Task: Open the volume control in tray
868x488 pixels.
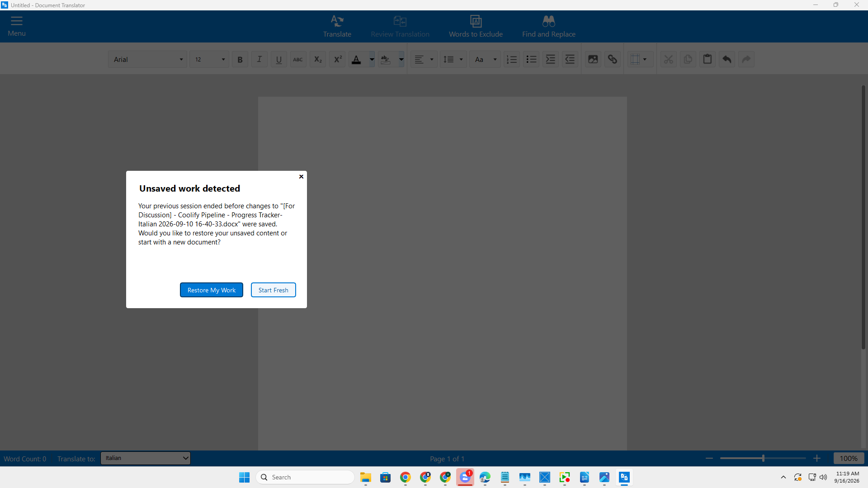Action: [824, 477]
